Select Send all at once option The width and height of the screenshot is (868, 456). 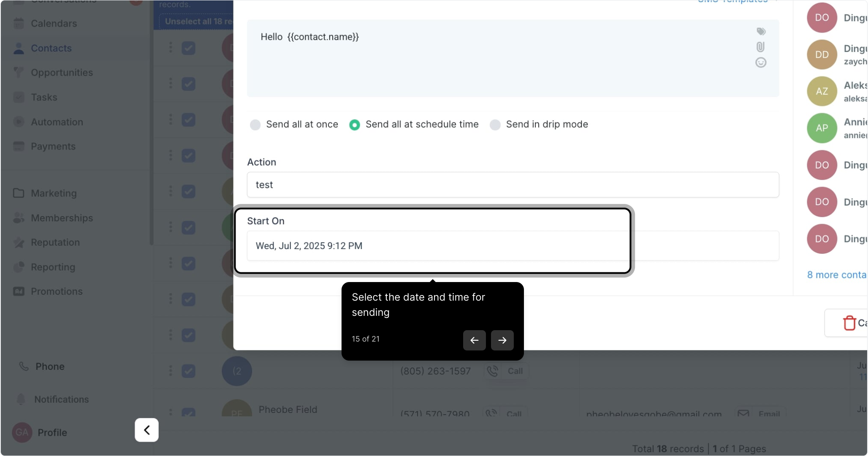(x=255, y=125)
